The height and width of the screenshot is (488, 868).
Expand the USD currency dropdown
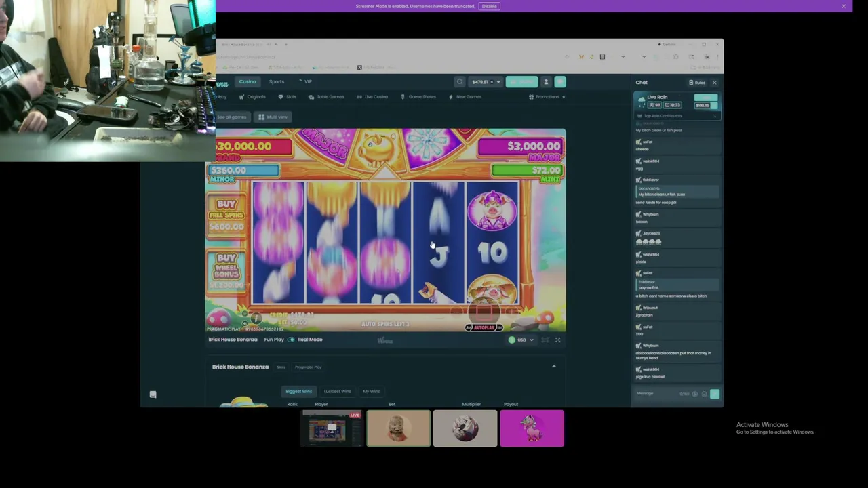click(521, 340)
